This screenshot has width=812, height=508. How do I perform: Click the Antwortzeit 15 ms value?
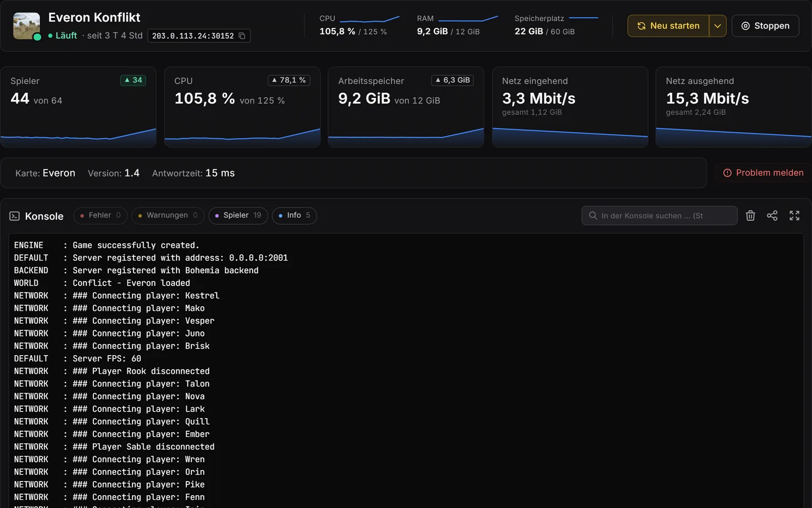coord(220,173)
